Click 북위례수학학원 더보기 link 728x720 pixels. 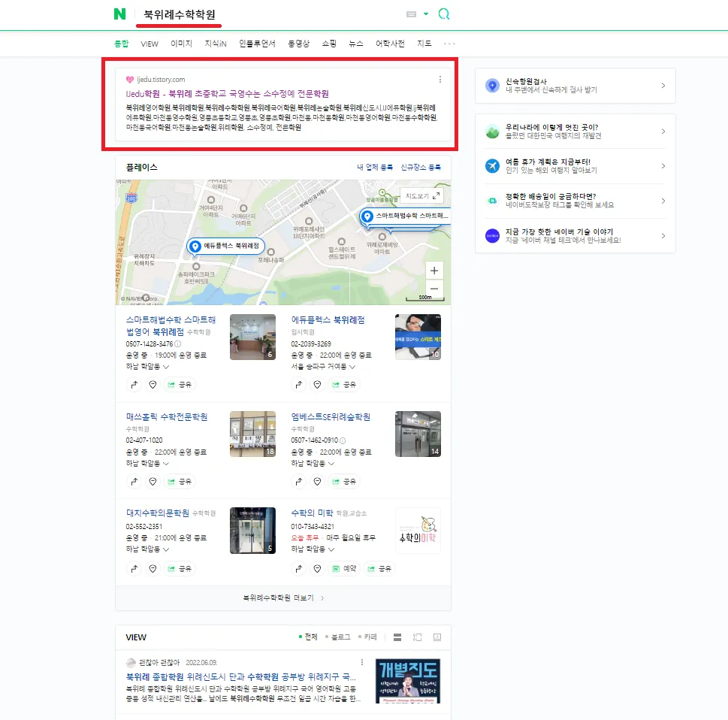click(x=283, y=597)
